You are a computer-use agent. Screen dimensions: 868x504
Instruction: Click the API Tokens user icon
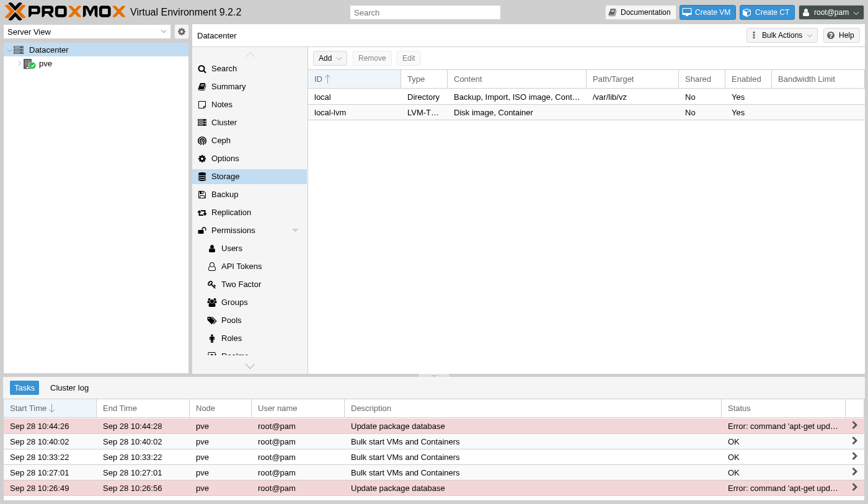(x=212, y=267)
